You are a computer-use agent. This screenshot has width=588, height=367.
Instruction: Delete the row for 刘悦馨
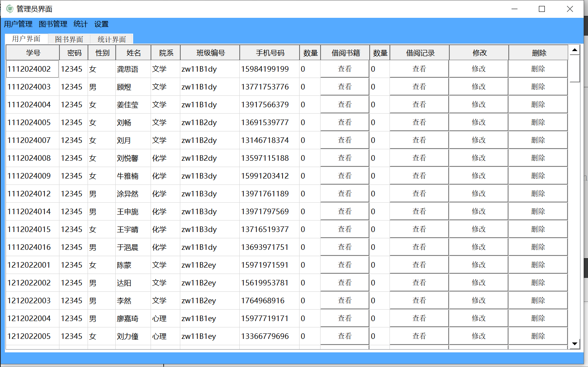(x=538, y=158)
